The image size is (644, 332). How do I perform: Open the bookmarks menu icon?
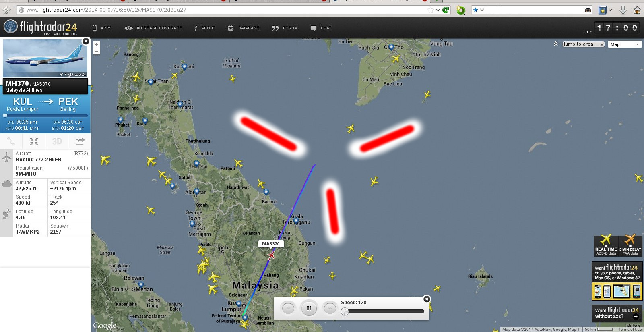click(603, 10)
